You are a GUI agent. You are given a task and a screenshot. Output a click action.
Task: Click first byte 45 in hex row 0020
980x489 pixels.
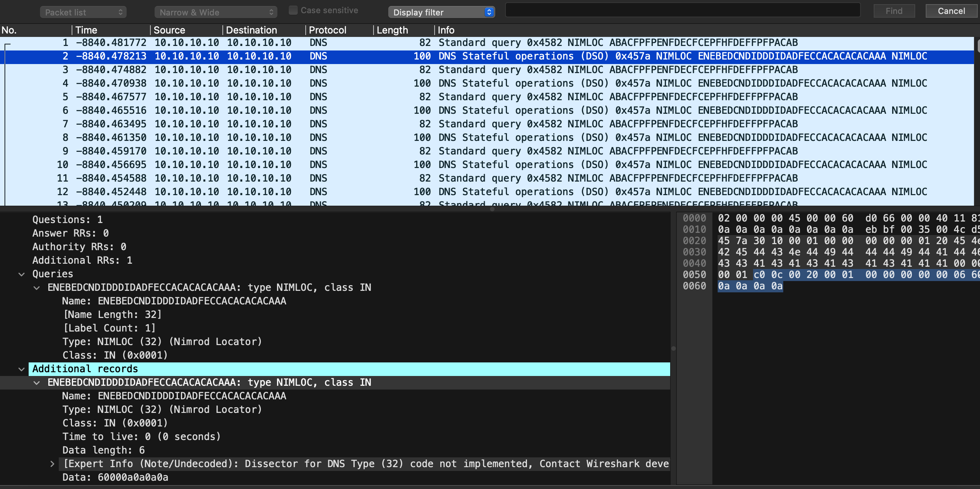(x=724, y=241)
